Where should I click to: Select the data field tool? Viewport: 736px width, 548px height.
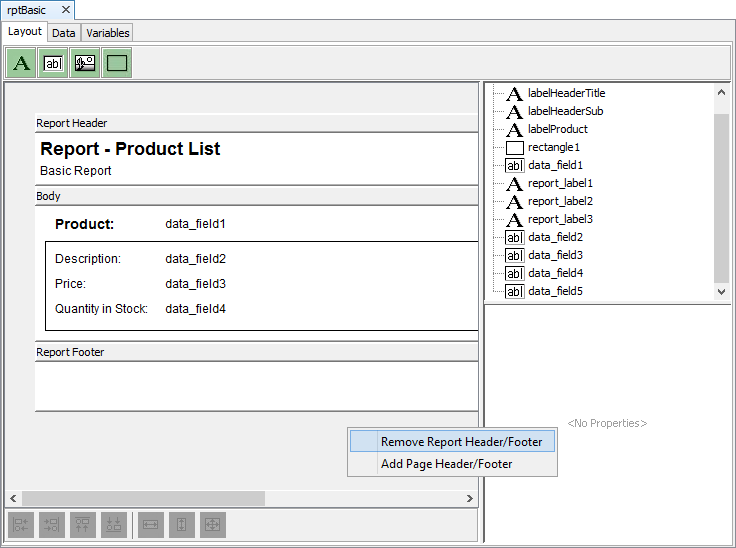click(x=53, y=63)
